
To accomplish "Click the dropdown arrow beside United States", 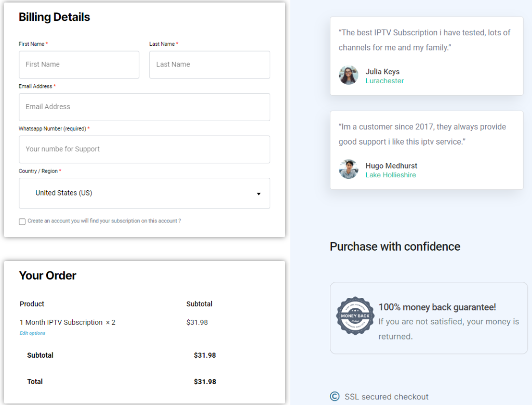I will 259,194.
